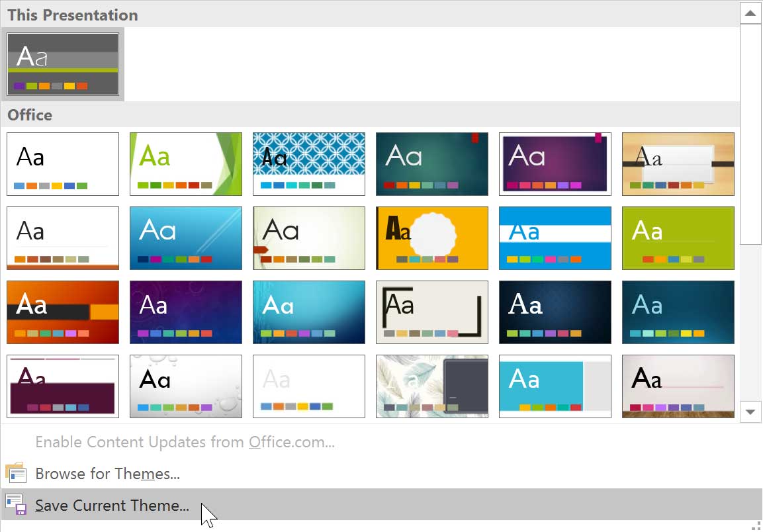Viewport: 763px width, 532px height.
Task: Apply the black-framed Main Event theme
Action: [431, 312]
